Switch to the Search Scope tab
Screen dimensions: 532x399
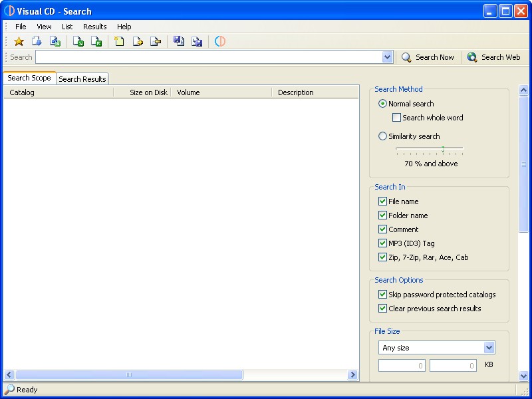click(29, 78)
